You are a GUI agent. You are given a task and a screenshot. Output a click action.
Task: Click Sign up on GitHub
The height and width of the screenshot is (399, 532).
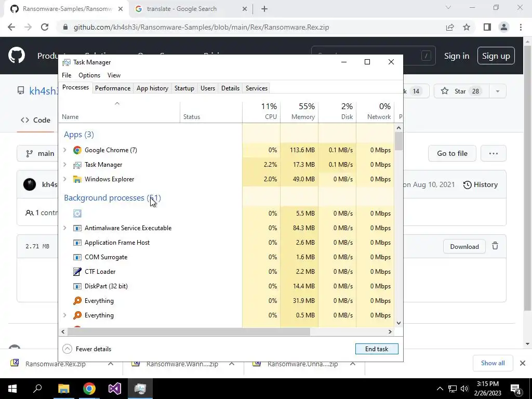(x=496, y=56)
